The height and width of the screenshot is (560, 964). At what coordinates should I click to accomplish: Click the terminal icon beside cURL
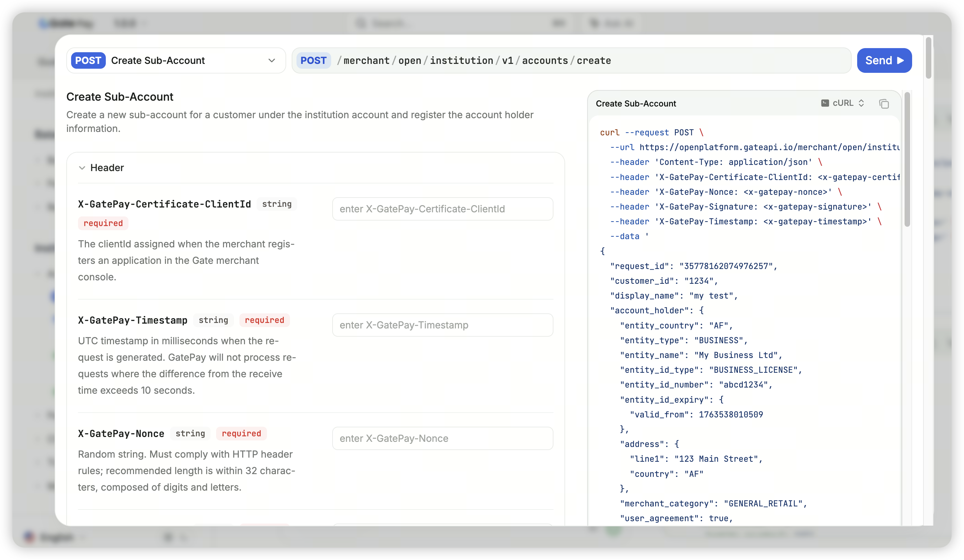[825, 103]
